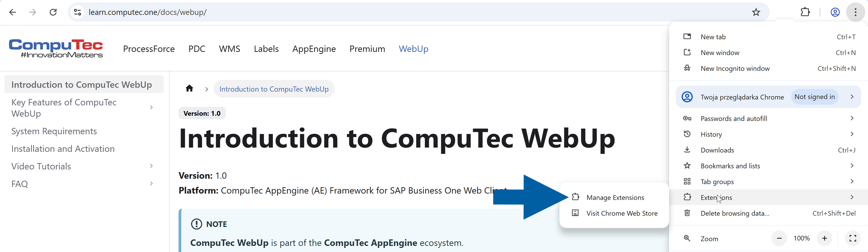Select the WebUp navigation tab

pos(413,49)
